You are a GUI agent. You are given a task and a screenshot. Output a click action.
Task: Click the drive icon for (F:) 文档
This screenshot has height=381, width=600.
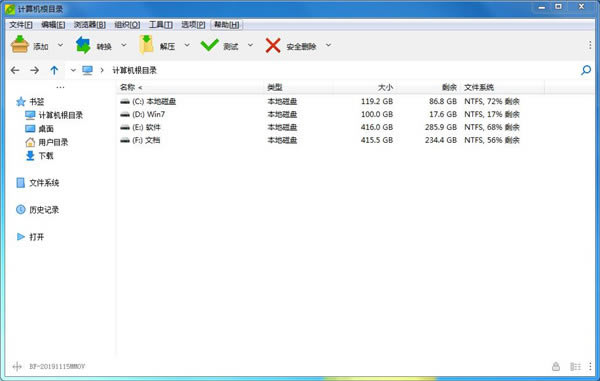coord(125,140)
